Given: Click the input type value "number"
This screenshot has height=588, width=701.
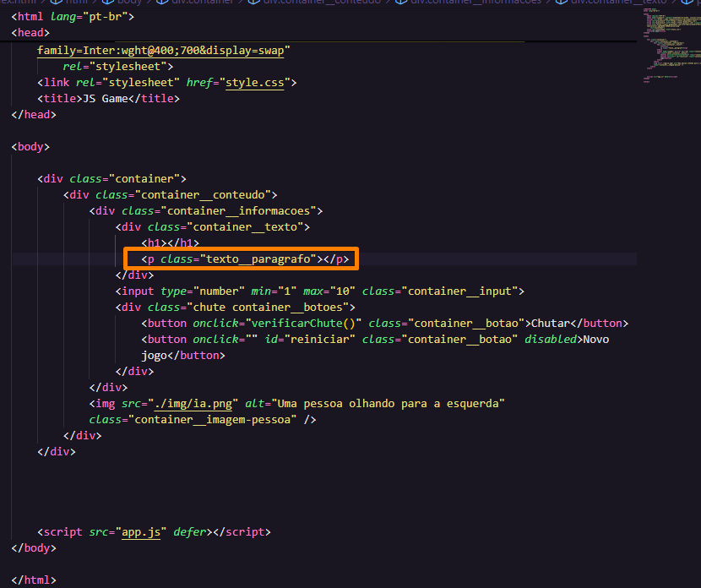Looking at the screenshot, I should (x=219, y=291).
